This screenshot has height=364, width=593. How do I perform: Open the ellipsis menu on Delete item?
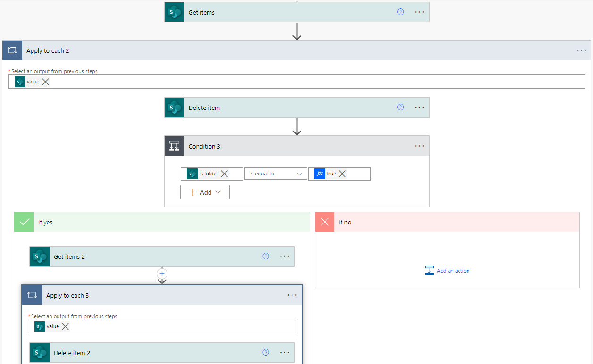419,108
